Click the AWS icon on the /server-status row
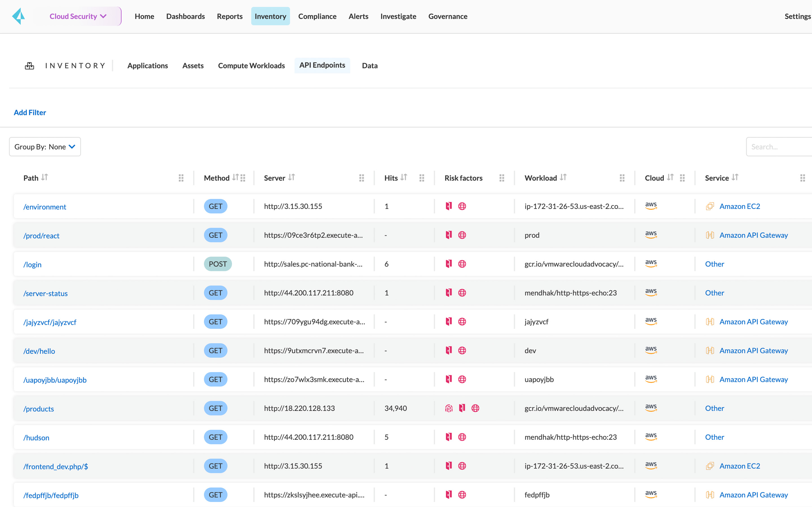812x507 pixels. [x=651, y=292]
